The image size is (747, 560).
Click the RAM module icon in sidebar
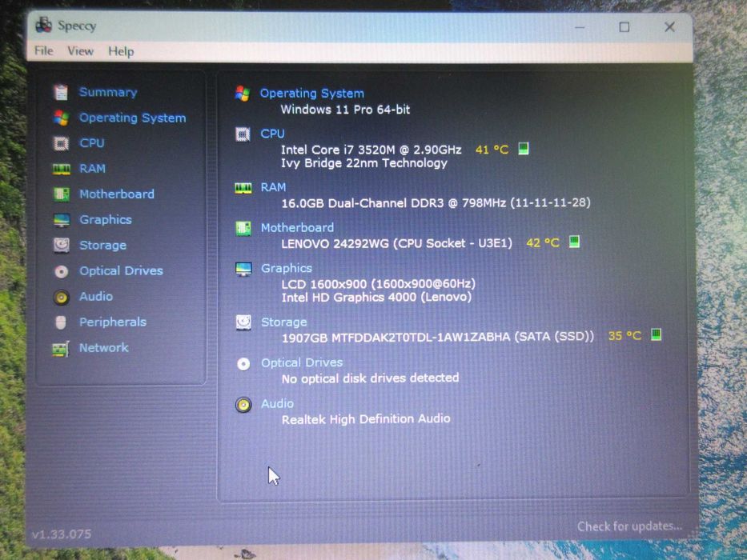(61, 169)
